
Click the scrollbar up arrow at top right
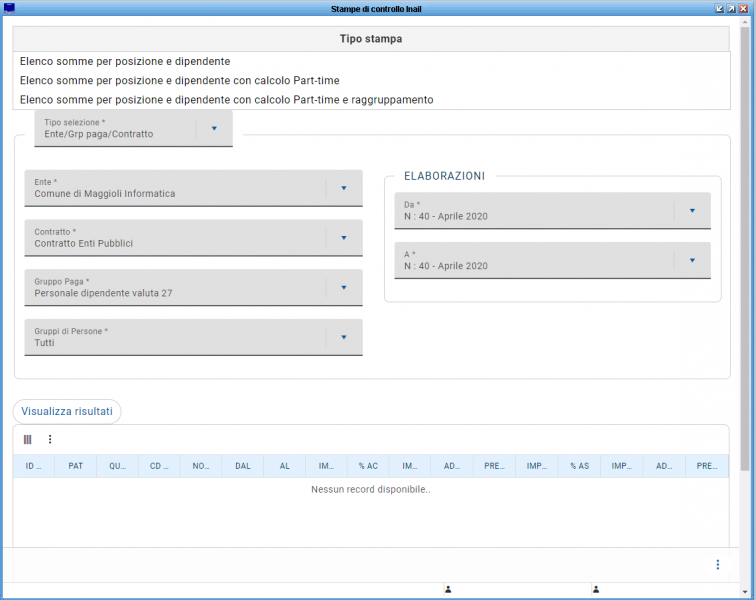745,22
